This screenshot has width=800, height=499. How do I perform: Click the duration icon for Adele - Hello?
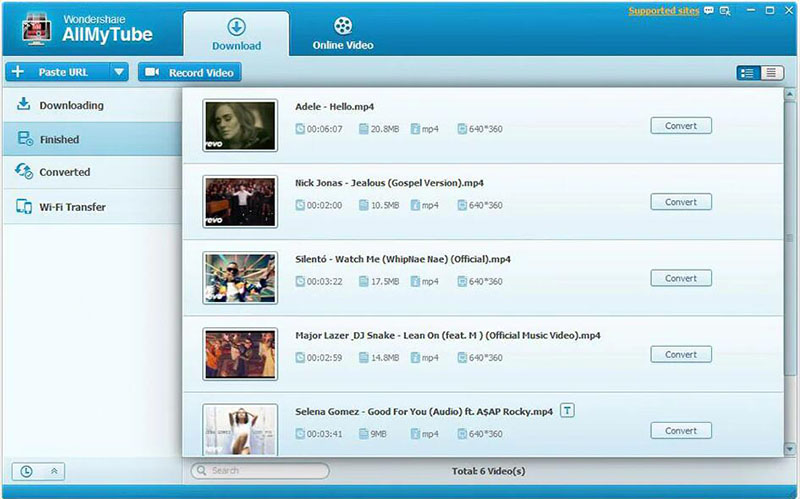point(300,129)
